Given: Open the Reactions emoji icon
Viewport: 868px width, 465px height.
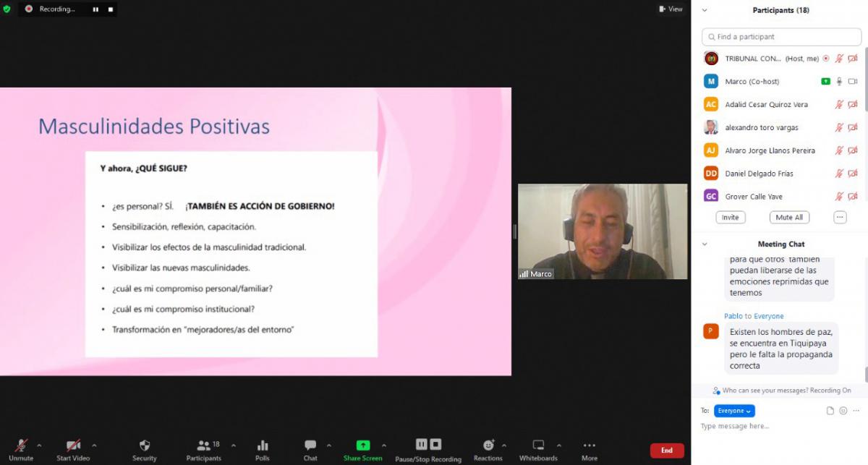Looking at the screenshot, I should (x=488, y=446).
